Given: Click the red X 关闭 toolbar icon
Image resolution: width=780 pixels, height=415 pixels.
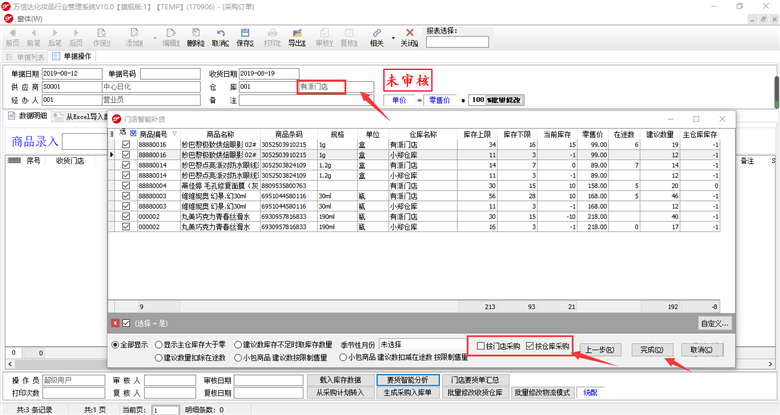Looking at the screenshot, I should coord(409,33).
